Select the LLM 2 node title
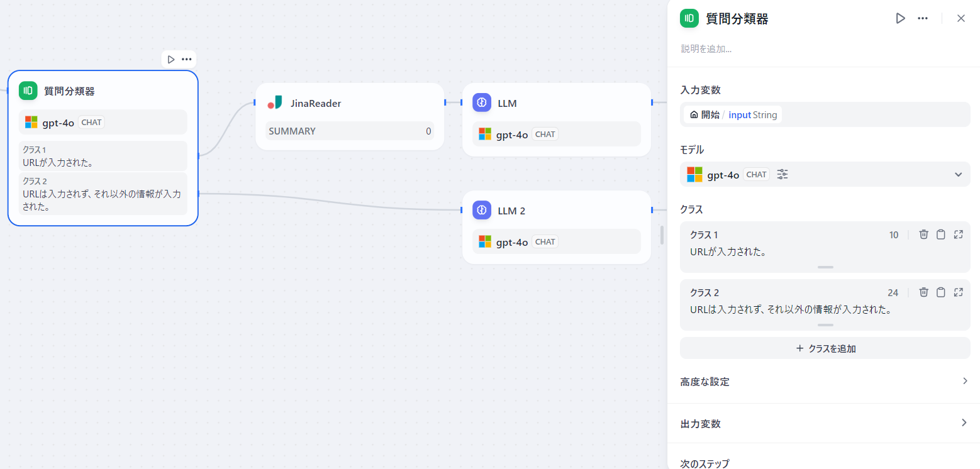The image size is (980, 469). (x=511, y=211)
